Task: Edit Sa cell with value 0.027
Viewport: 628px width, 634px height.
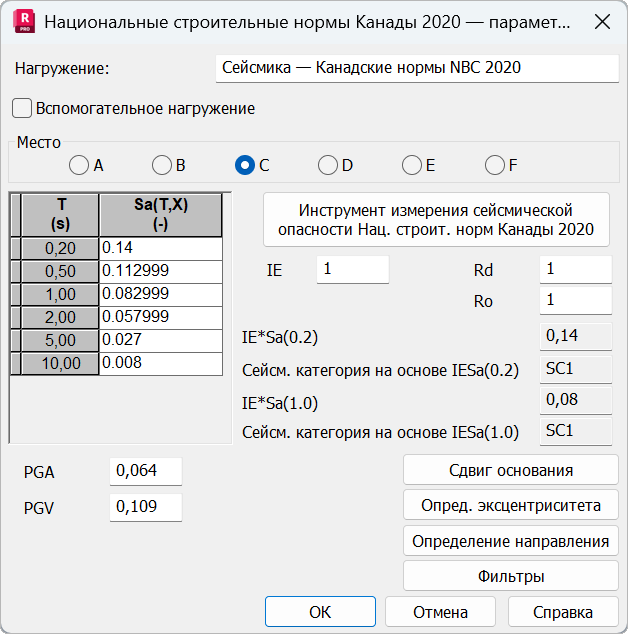Action: 161,340
